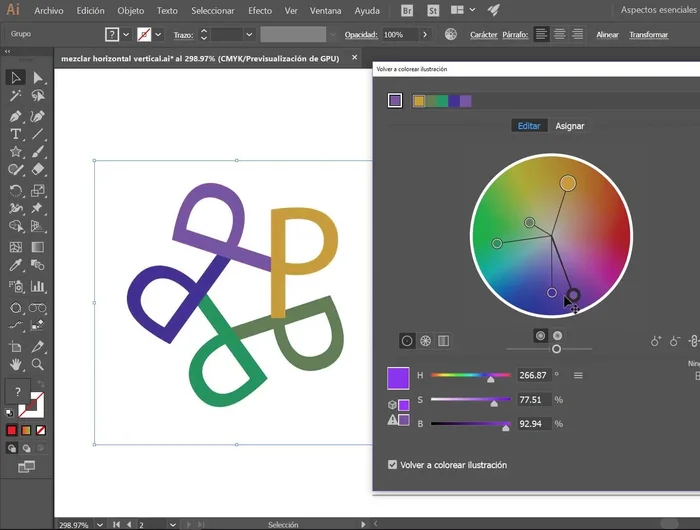This screenshot has height=530, width=700.
Task: Click the saturation S slider handle
Action: (494, 403)
